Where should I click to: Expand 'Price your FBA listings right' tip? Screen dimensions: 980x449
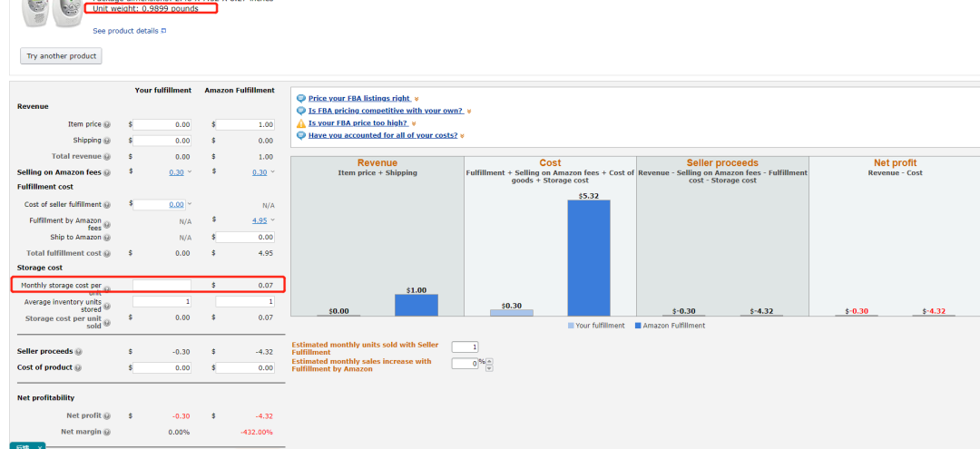[x=416, y=99]
